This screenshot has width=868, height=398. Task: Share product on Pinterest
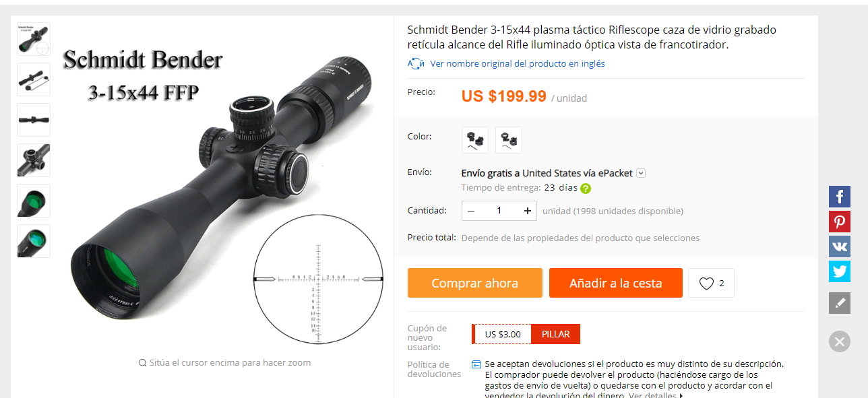point(839,222)
